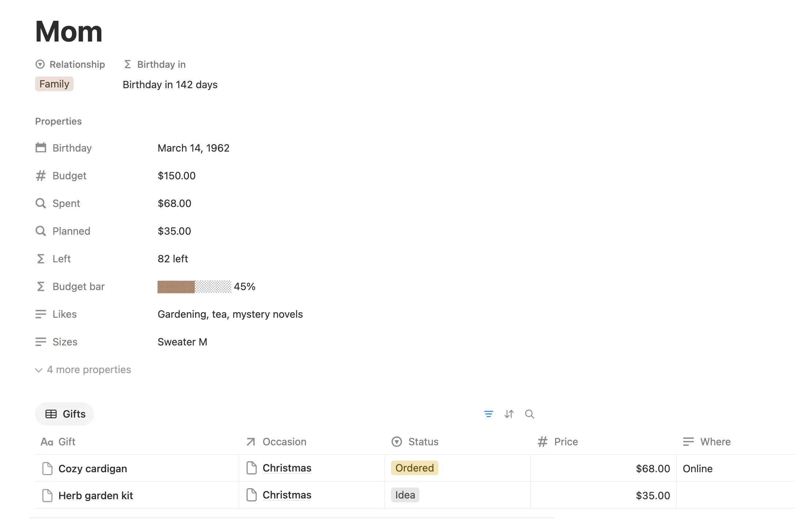Screen dimensions: 795x532
Task: Open the Occasion column header
Action: coord(312,442)
